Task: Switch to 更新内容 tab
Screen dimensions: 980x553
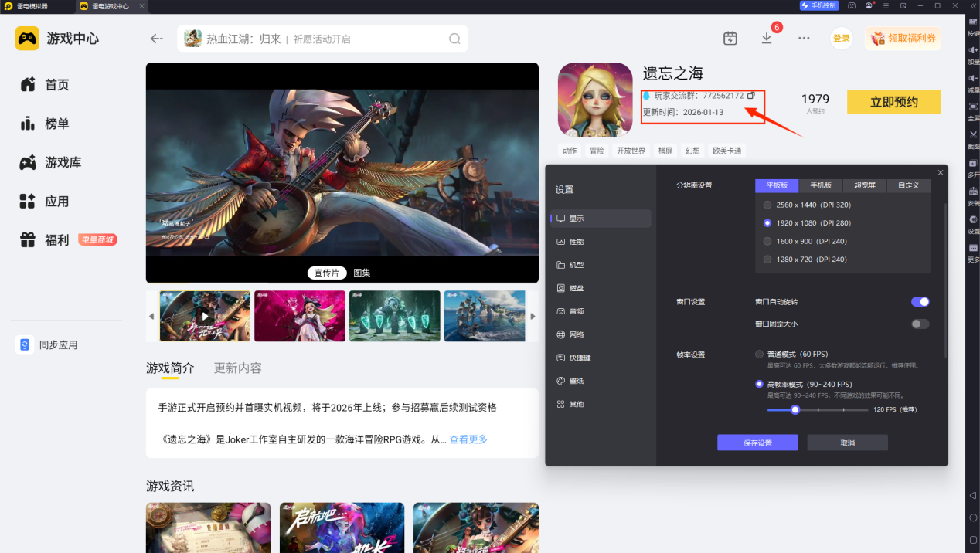Action: point(238,368)
